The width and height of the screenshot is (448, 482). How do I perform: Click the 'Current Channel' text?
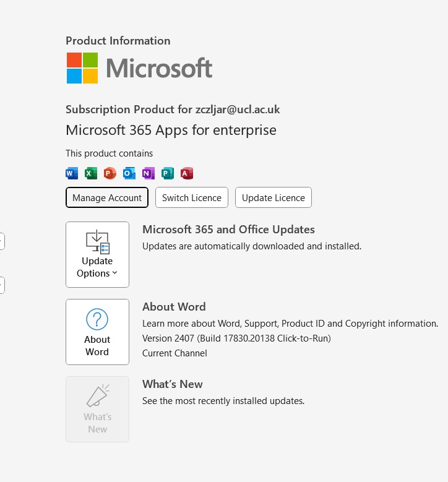pos(174,353)
